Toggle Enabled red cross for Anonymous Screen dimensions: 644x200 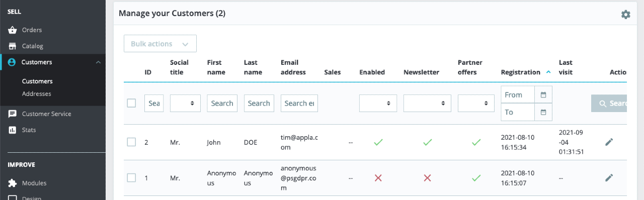click(x=378, y=177)
